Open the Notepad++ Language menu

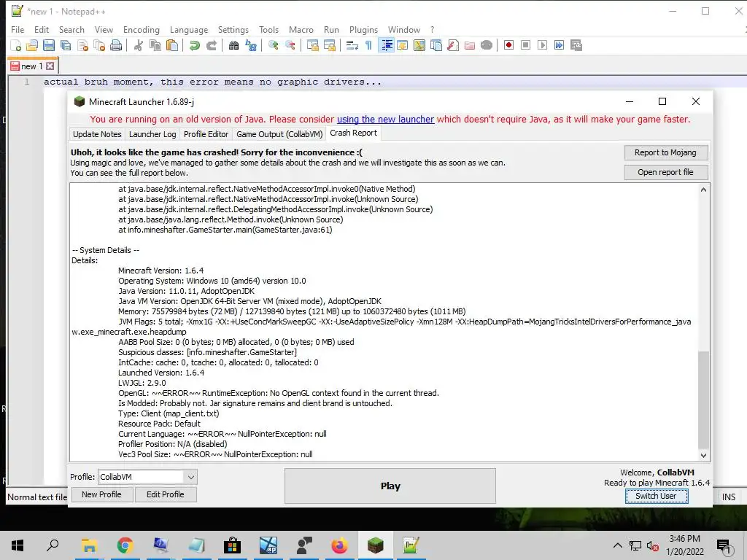pyautogui.click(x=189, y=29)
